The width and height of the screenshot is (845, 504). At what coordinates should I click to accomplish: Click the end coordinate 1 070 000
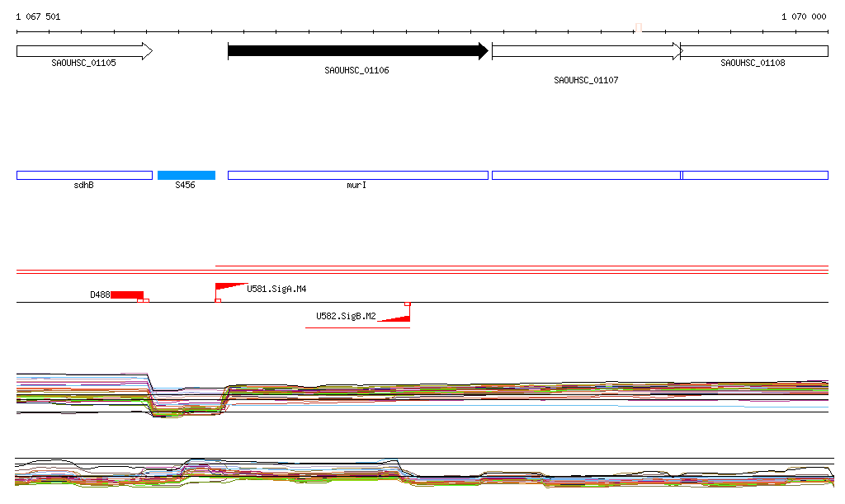[803, 16]
